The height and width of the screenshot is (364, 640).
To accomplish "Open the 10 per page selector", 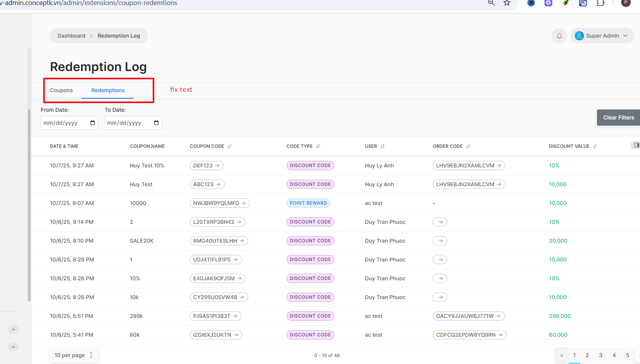I will (x=74, y=355).
